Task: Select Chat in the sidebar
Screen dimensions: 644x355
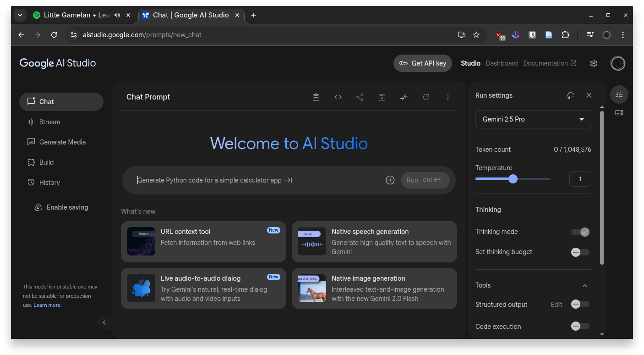Action: pyautogui.click(x=61, y=102)
